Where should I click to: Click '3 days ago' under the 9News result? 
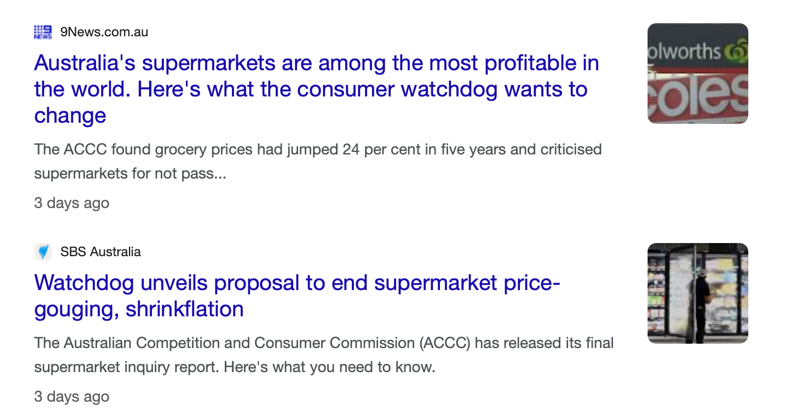(x=72, y=203)
